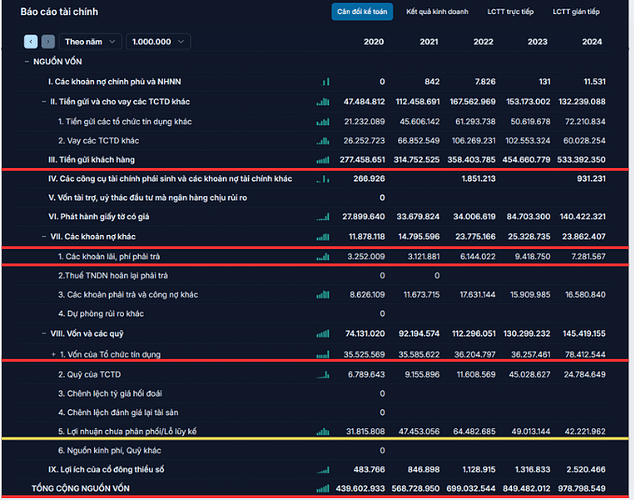Open chart icon for Vay các TCTD khác
Screen dimensions: 634x500
[x=322, y=141]
